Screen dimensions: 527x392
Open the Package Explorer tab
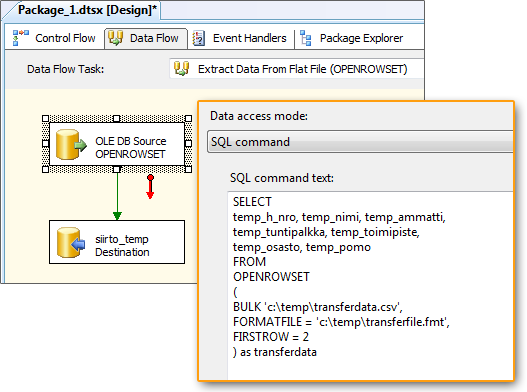point(352,38)
